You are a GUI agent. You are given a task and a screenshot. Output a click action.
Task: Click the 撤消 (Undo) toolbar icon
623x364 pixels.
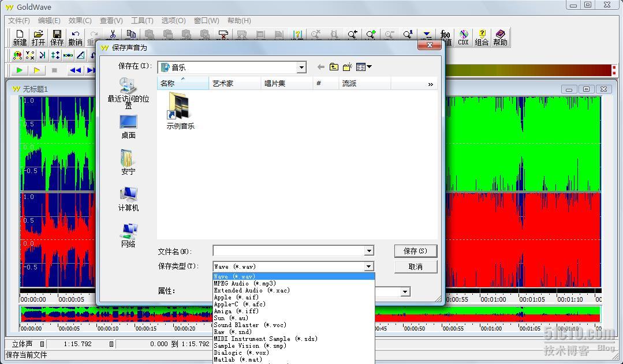pos(76,37)
